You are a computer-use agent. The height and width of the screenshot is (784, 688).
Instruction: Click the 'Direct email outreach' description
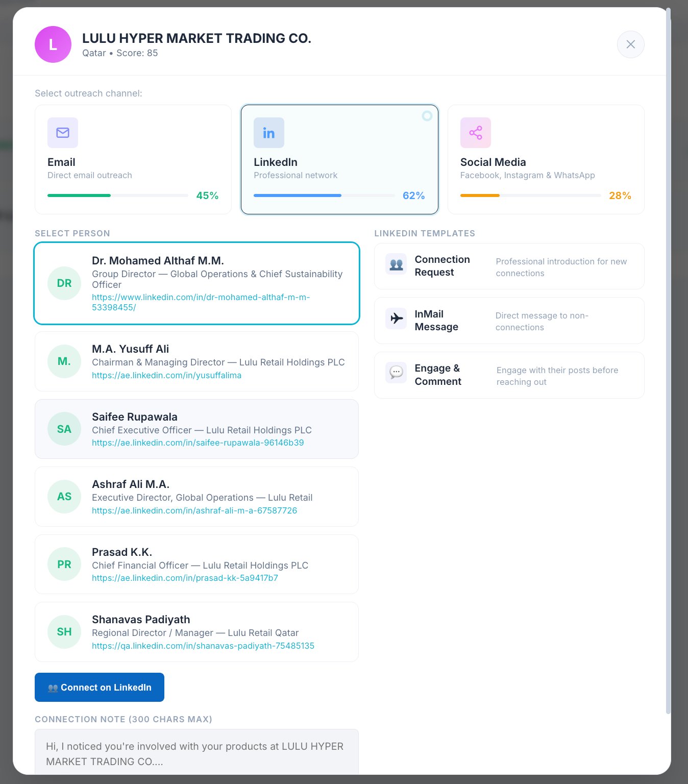(90, 175)
